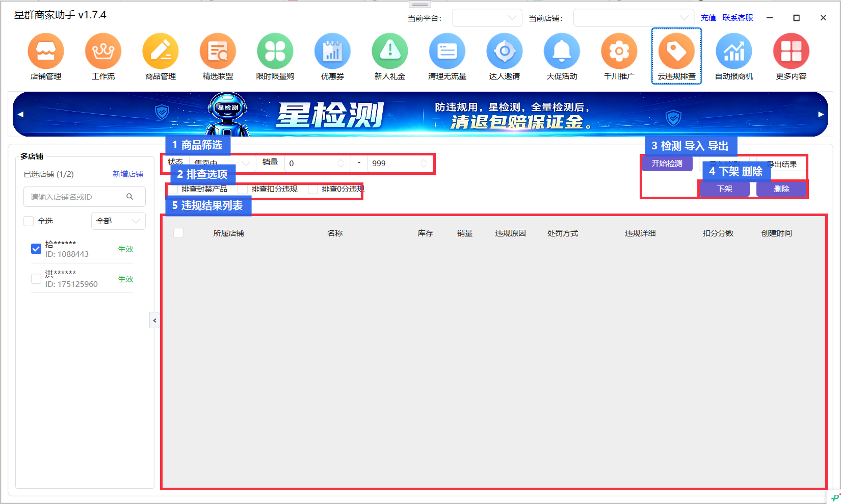Show the previous banner with the left arrow
Viewport: 841px width, 504px height.
(x=20, y=114)
